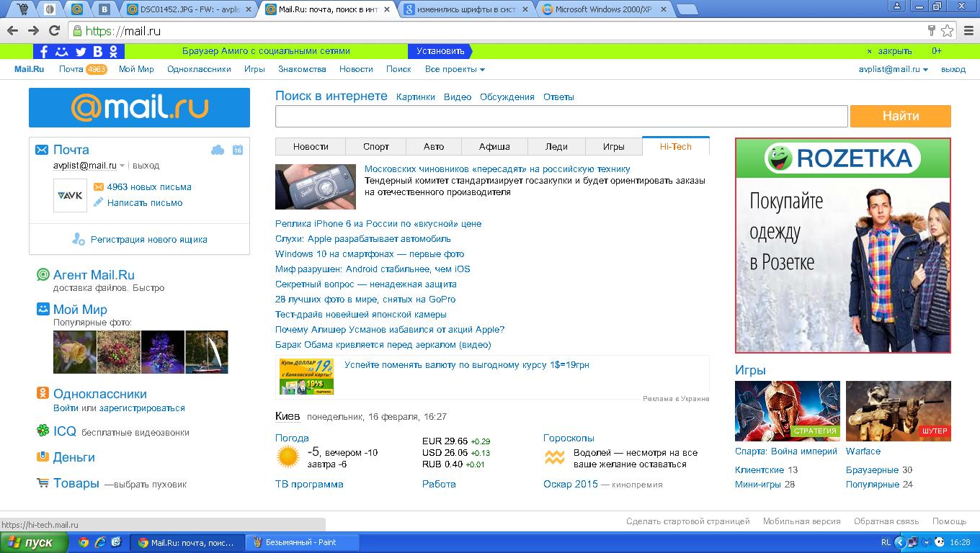Click the Агент Mail.Ru green icon
Screen dimensions: 980x553
coord(43,274)
